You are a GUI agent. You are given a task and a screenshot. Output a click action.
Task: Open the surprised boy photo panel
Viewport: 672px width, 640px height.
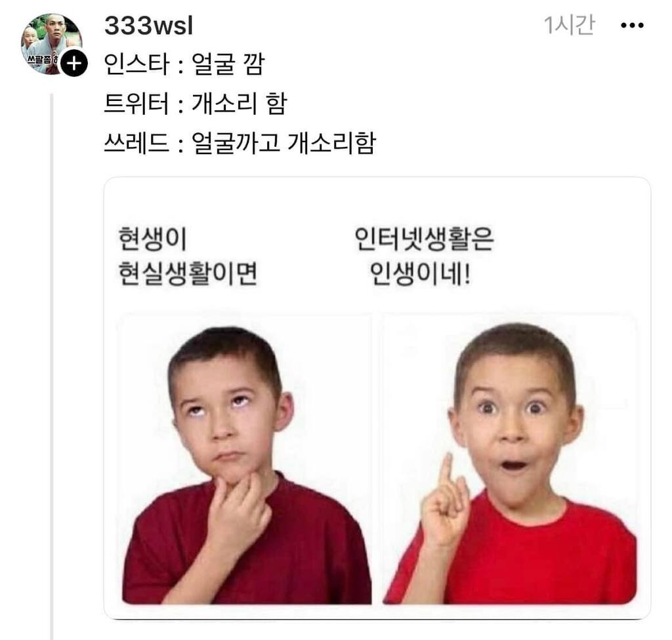(509, 459)
